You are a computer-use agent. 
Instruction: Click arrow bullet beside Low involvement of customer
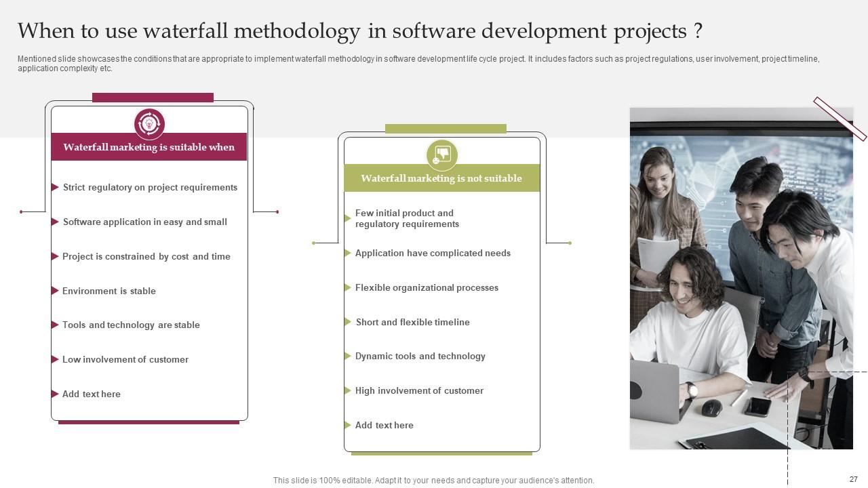pos(55,359)
